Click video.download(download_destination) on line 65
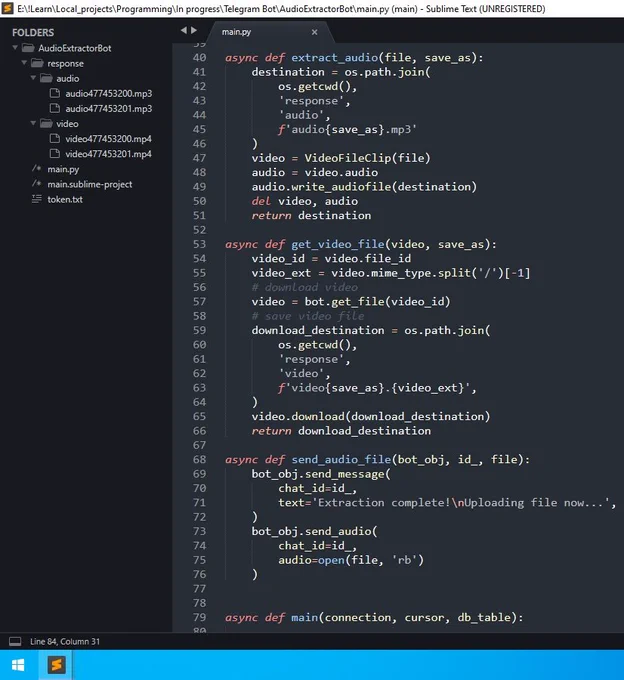624x680 pixels. (371, 417)
